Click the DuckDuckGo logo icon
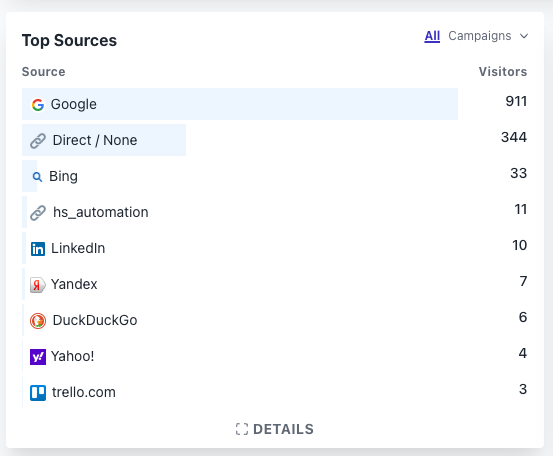553x456 pixels. pyautogui.click(x=38, y=321)
